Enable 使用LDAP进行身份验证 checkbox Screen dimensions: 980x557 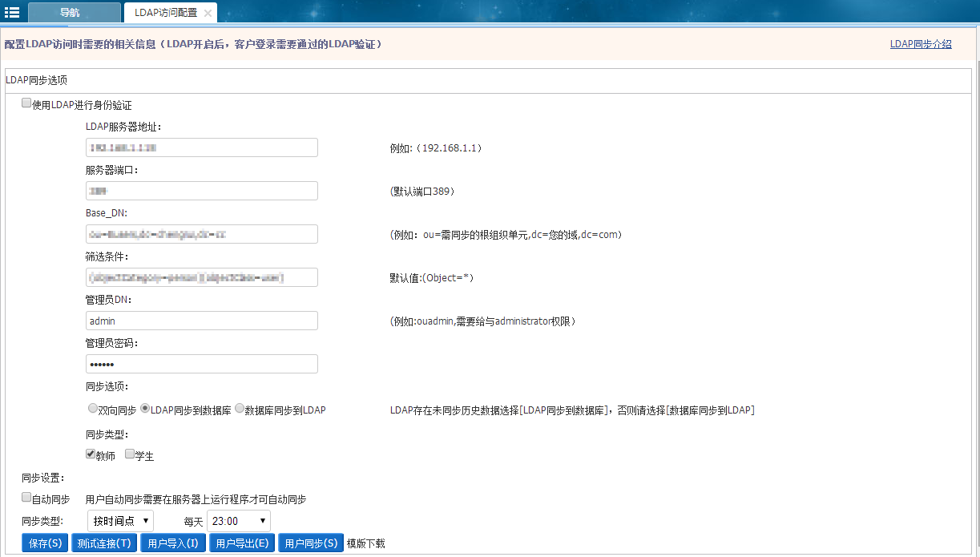point(26,103)
